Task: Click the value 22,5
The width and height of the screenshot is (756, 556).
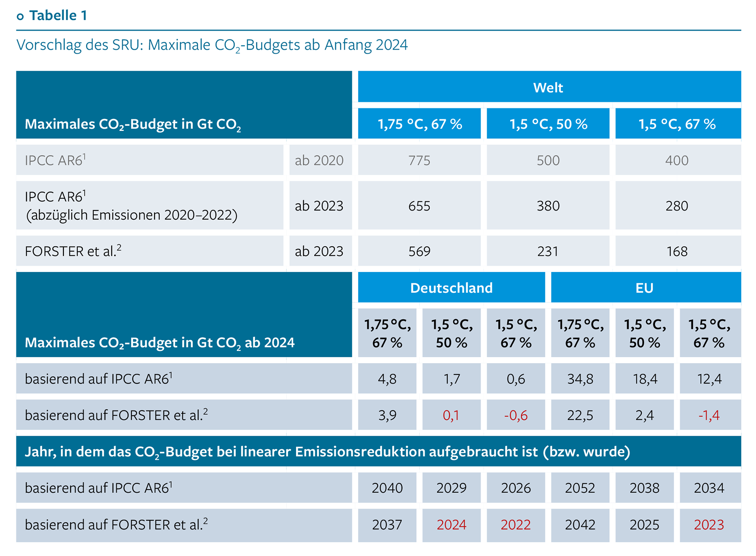Action: (x=580, y=415)
